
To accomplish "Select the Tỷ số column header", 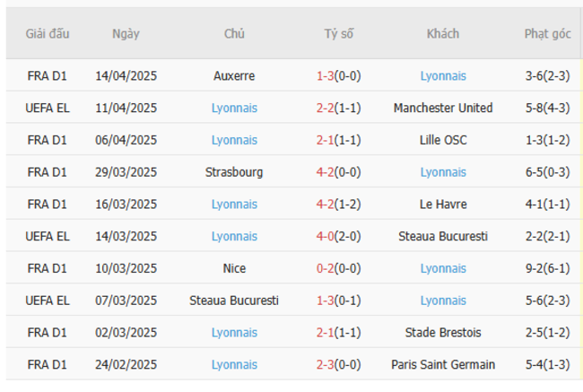I will tap(338, 34).
